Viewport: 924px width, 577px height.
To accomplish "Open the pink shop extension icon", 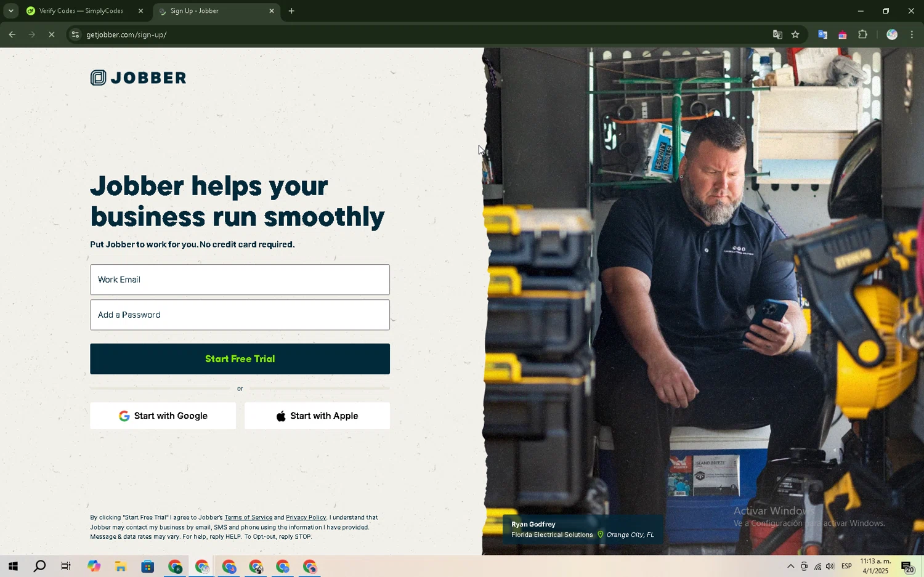I will coord(842,35).
